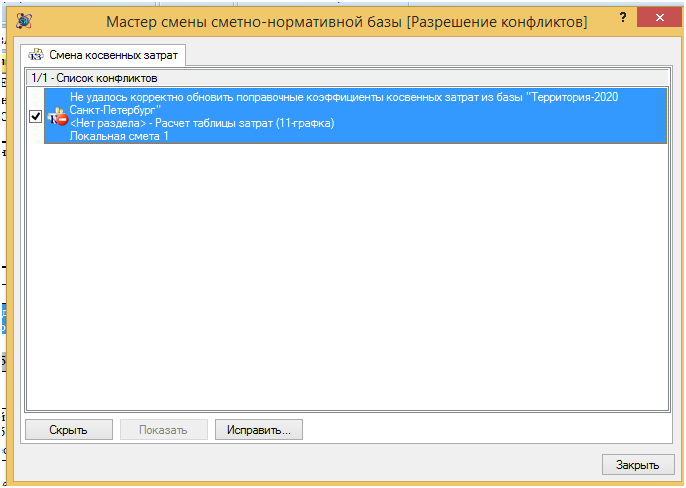This screenshot has height=488, width=686.
Task: Select the 'Не удалось корректно обновить' conflict row
Action: [355, 116]
